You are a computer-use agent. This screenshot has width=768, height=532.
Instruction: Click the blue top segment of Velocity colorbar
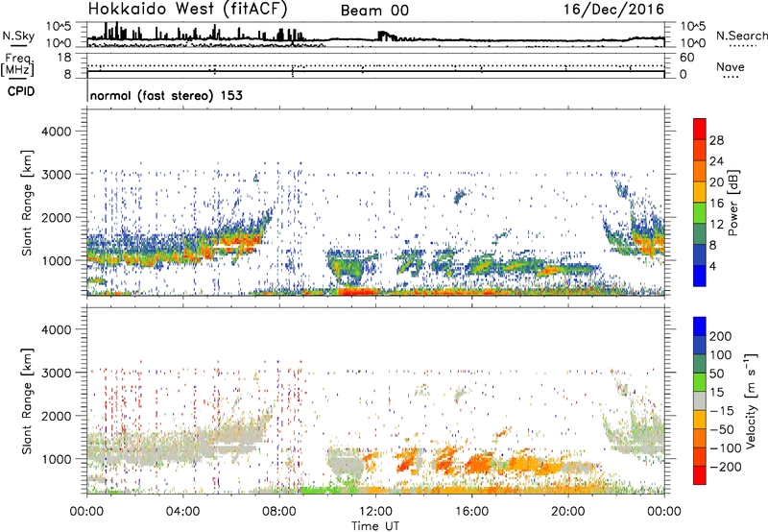point(700,326)
